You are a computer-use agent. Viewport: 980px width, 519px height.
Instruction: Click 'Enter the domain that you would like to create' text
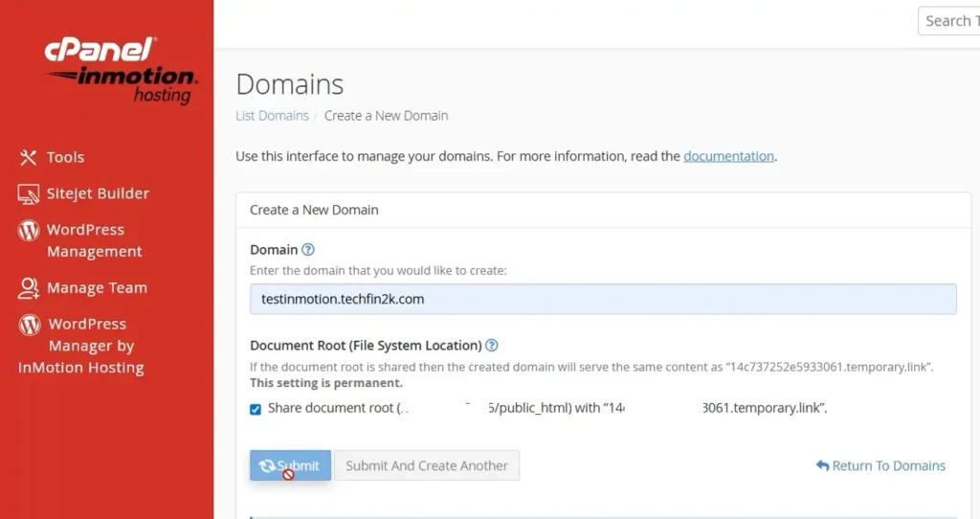(378, 271)
